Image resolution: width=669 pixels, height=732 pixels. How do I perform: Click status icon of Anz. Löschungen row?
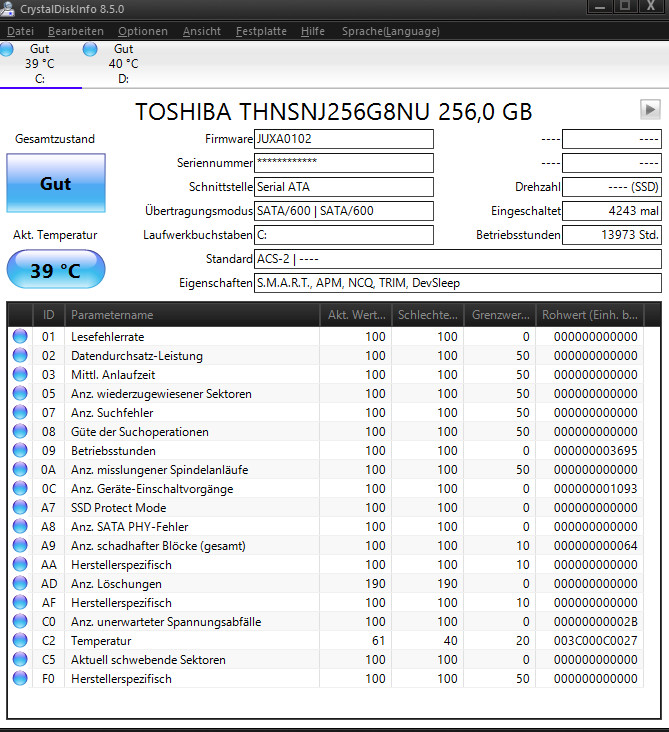(20, 583)
